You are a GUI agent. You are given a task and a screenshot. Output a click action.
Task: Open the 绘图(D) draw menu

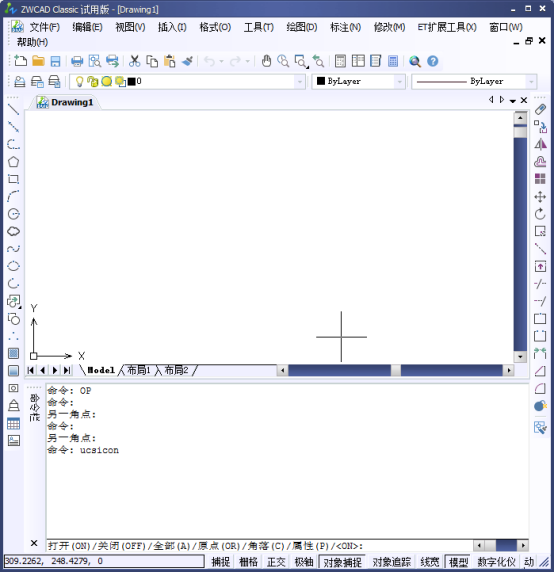tap(302, 27)
